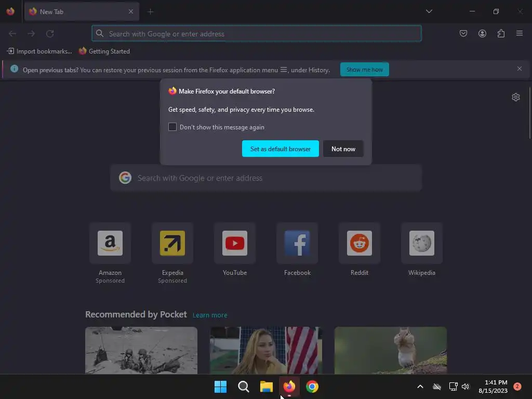Focus the top address bar
The height and width of the screenshot is (399, 532).
[257, 34]
